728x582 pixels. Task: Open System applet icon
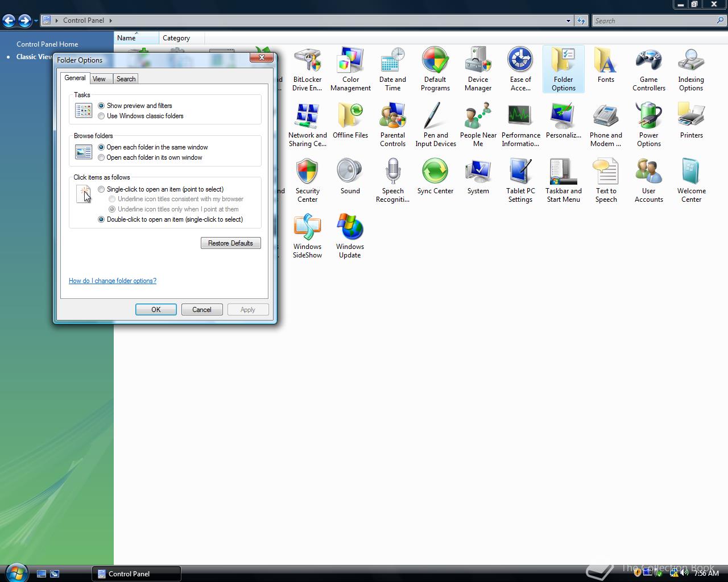pyautogui.click(x=478, y=177)
